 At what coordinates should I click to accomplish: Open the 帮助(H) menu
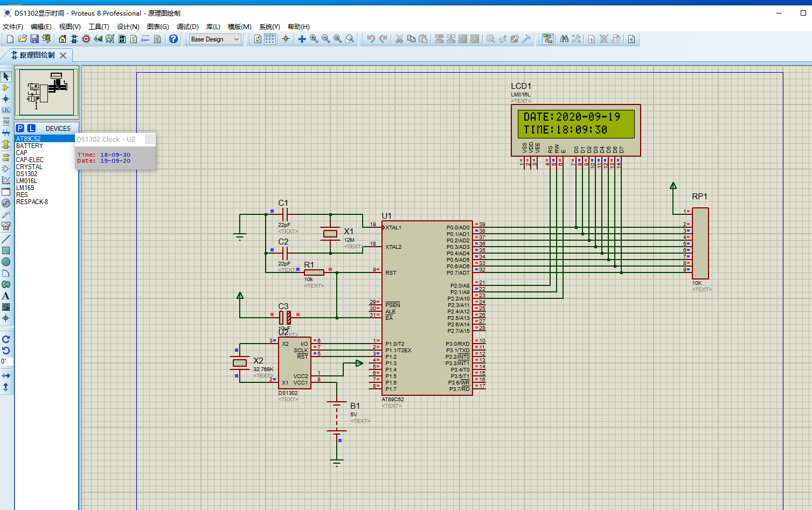[x=299, y=26]
